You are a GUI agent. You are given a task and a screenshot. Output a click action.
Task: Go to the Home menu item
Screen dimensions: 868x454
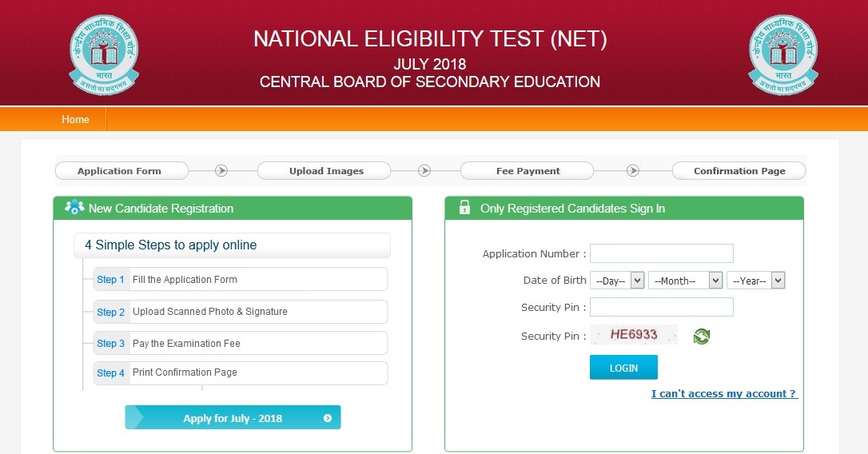[75, 119]
